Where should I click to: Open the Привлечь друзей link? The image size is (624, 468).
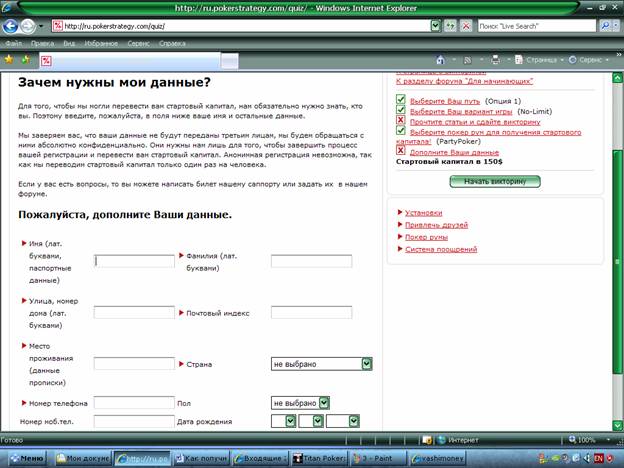coord(436,225)
